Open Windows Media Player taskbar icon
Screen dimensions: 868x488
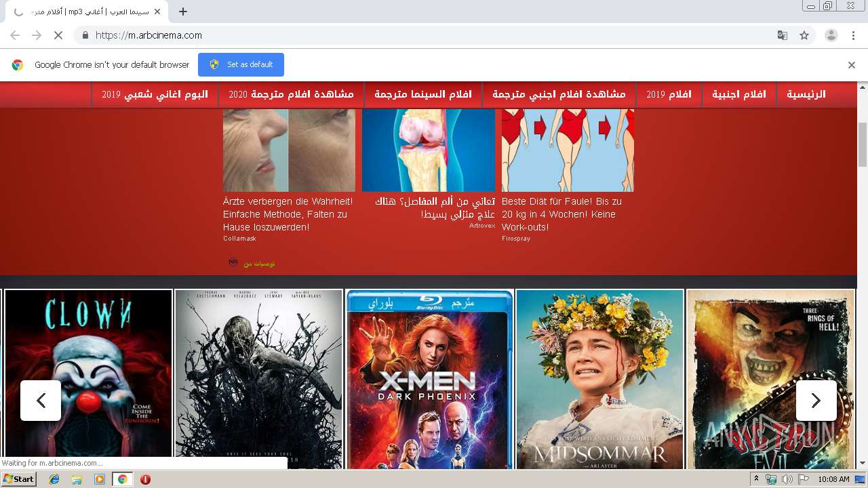click(x=100, y=479)
